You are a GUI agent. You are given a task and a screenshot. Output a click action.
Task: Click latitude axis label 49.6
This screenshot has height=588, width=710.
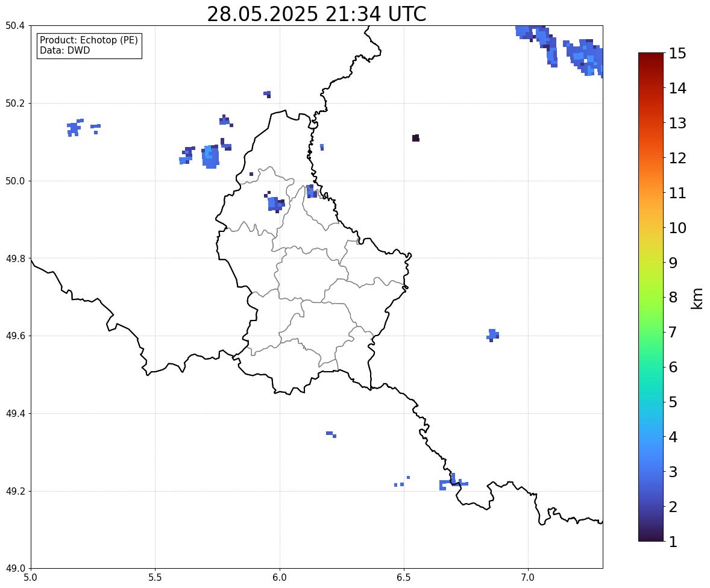(x=15, y=336)
